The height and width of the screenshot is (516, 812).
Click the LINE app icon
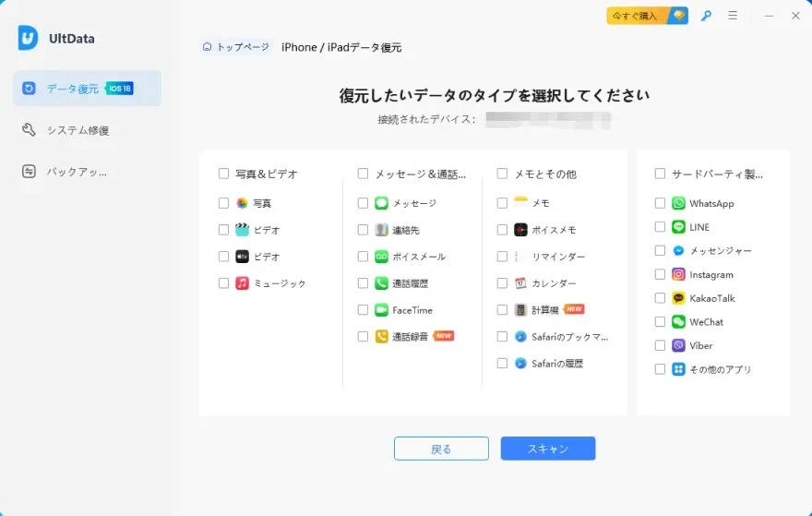(678, 227)
